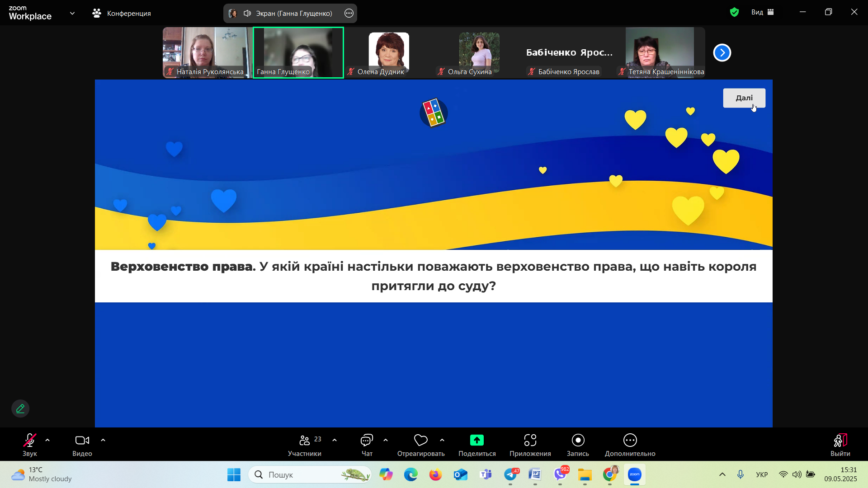Open the Apps panel
The height and width of the screenshot is (488, 868).
click(x=530, y=440)
